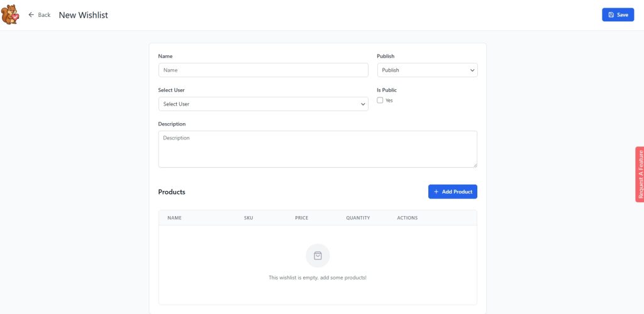Image resolution: width=644 pixels, height=314 pixels.
Task: Click the PRICE column header
Action: point(301,218)
